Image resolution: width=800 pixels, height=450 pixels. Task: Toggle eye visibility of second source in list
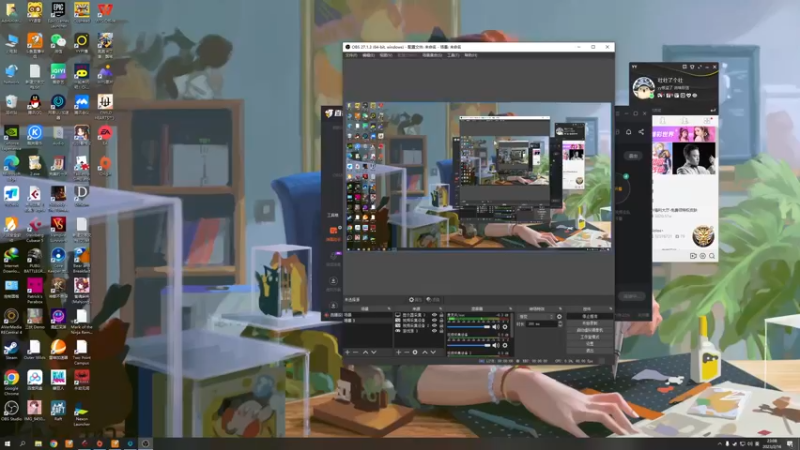click(x=435, y=320)
